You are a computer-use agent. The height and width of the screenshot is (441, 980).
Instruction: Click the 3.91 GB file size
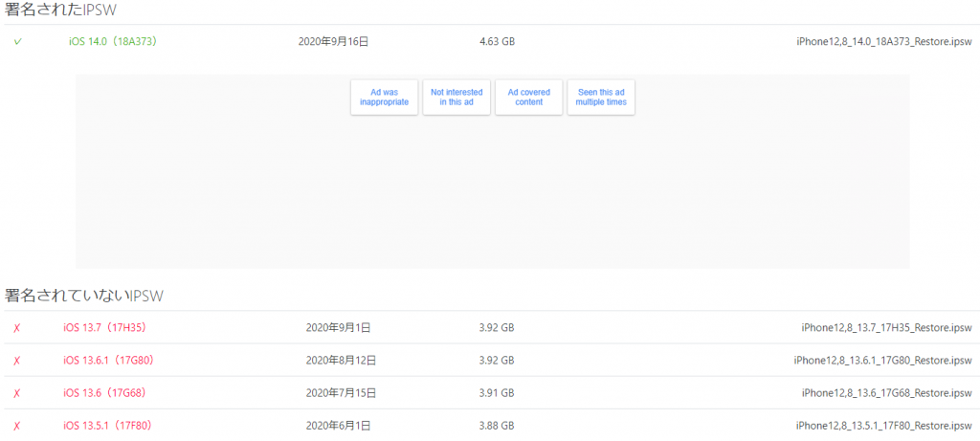(x=497, y=393)
